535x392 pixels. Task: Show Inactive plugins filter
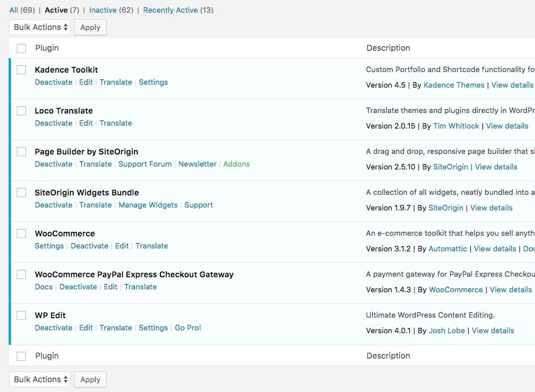click(x=103, y=10)
